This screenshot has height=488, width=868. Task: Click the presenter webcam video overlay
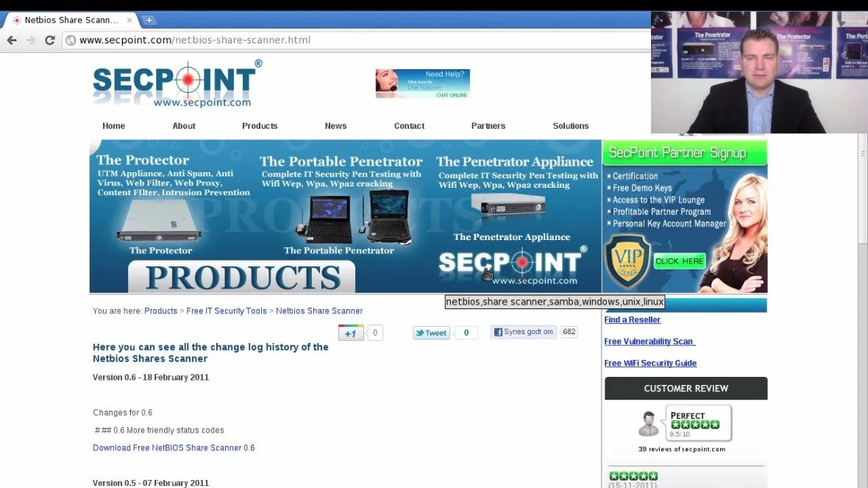[x=759, y=73]
